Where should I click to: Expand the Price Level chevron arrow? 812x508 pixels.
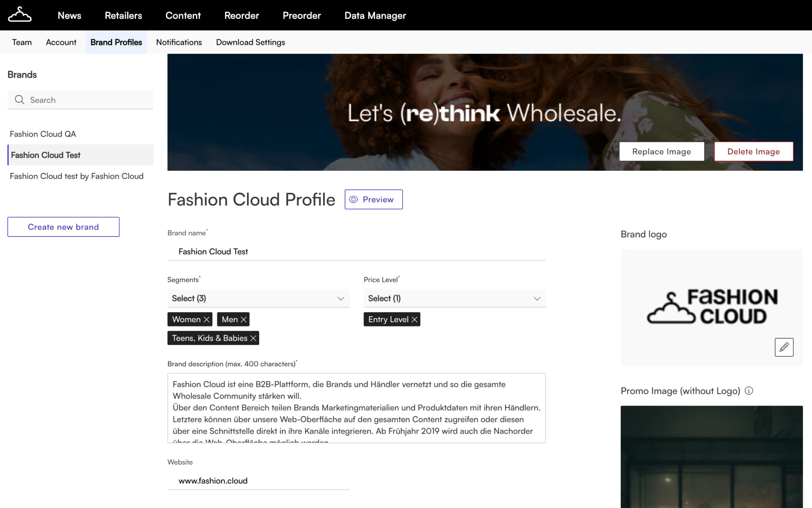point(537,299)
